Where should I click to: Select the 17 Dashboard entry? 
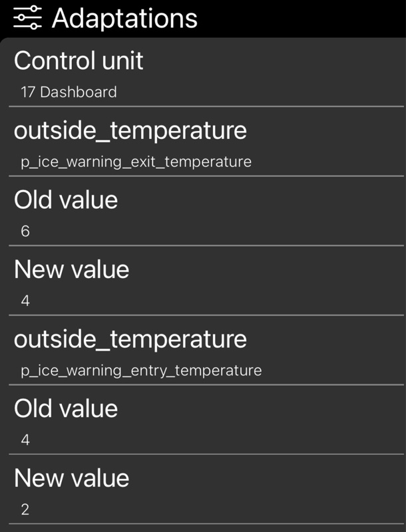tap(69, 92)
